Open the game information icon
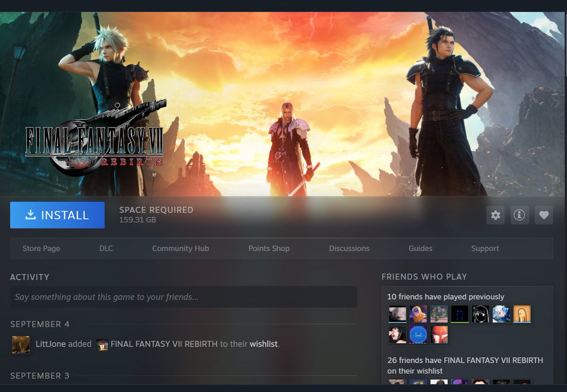Image resolution: width=567 pixels, height=392 pixels. tap(519, 215)
